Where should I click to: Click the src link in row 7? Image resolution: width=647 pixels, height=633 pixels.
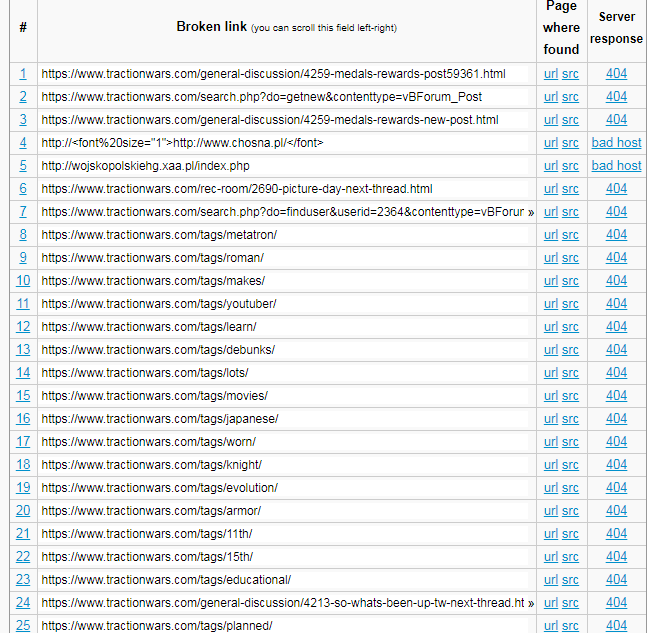570,212
